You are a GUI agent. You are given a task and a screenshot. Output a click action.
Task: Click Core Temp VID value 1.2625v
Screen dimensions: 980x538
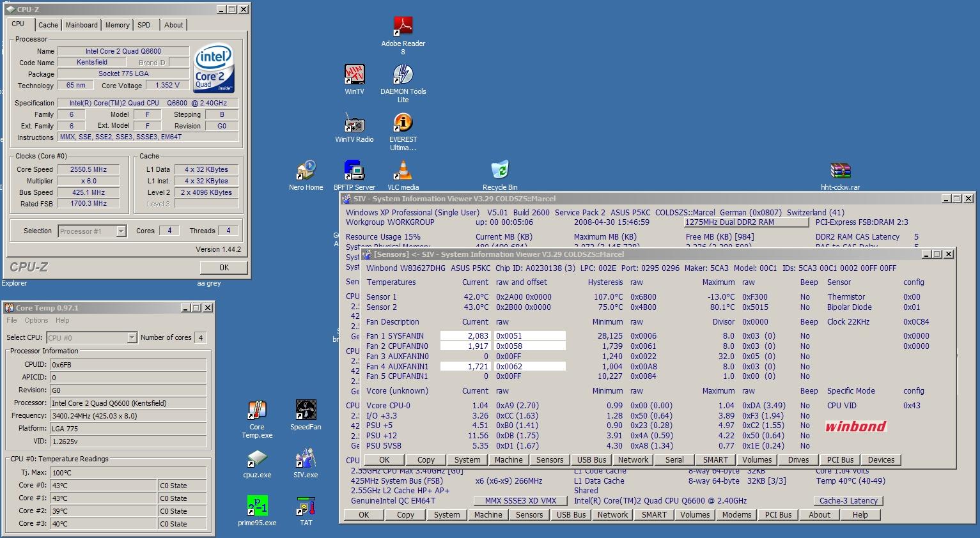coord(128,441)
